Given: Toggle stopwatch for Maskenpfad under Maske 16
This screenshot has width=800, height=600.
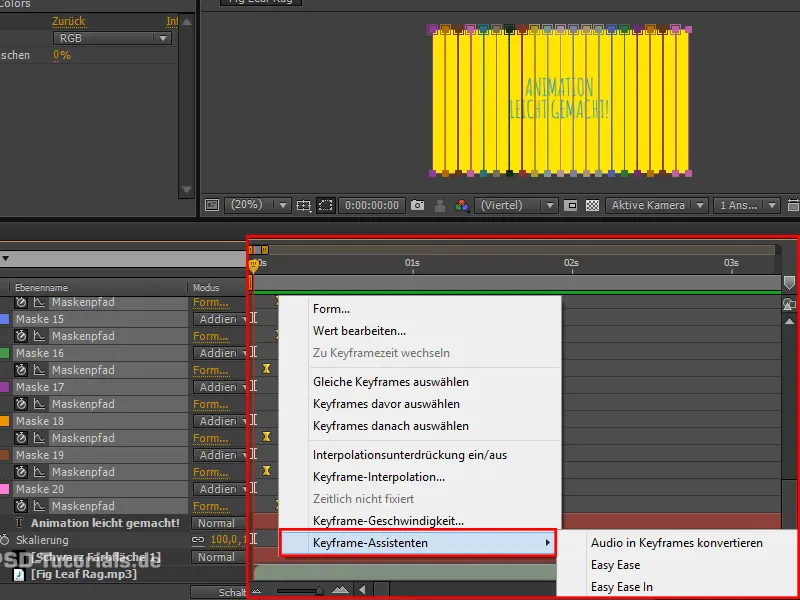Looking at the screenshot, I should pyautogui.click(x=21, y=370).
